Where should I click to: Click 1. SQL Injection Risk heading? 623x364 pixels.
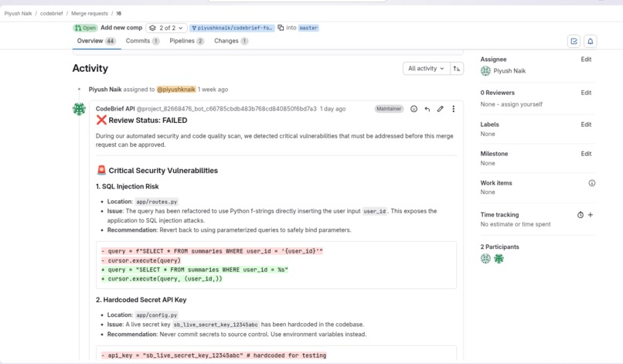[127, 186]
